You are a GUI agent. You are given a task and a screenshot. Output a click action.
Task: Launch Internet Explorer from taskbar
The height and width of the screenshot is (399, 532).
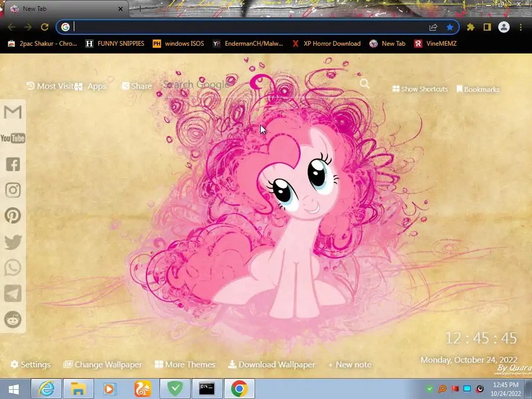[x=46, y=389]
